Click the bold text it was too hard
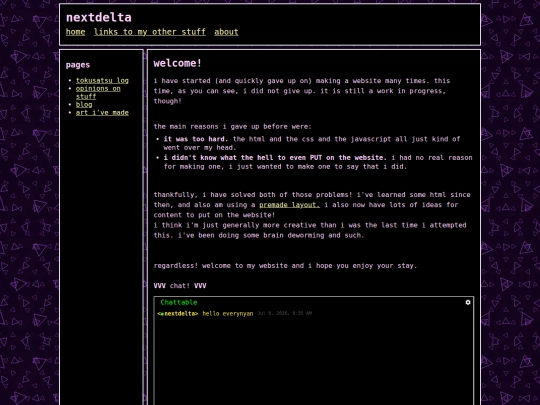Image resolution: width=540 pixels, height=405 pixels. (196, 139)
